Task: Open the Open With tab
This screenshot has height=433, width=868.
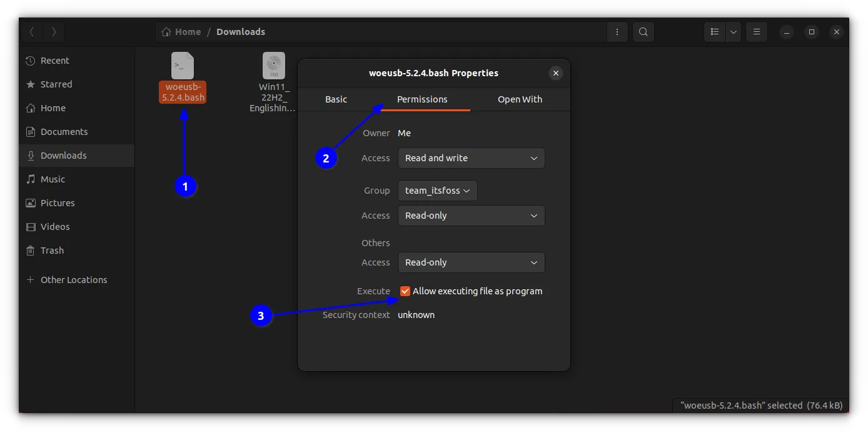Action: [x=520, y=99]
